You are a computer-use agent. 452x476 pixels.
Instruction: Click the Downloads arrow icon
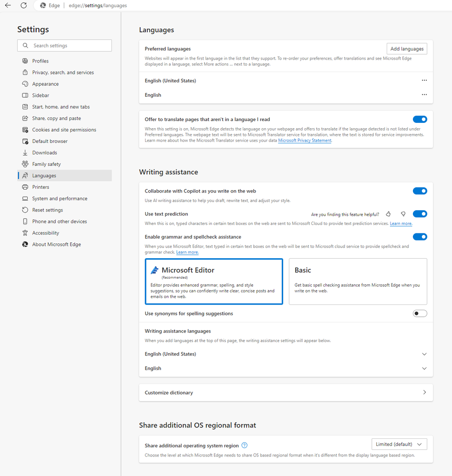click(x=25, y=152)
